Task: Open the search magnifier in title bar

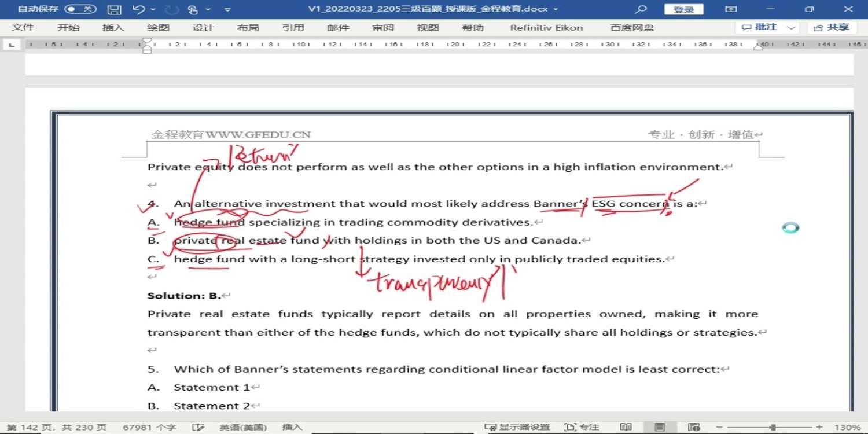Action: pos(641,9)
